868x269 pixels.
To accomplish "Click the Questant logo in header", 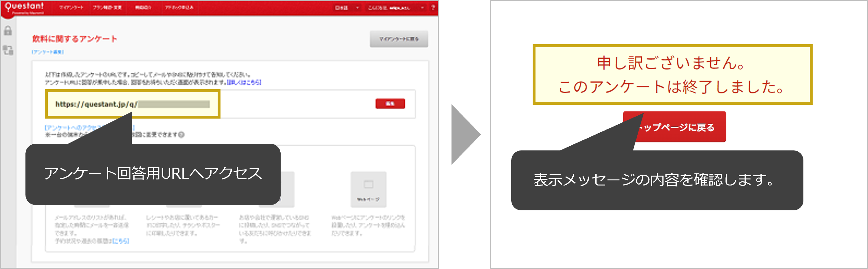I will tap(24, 8).
